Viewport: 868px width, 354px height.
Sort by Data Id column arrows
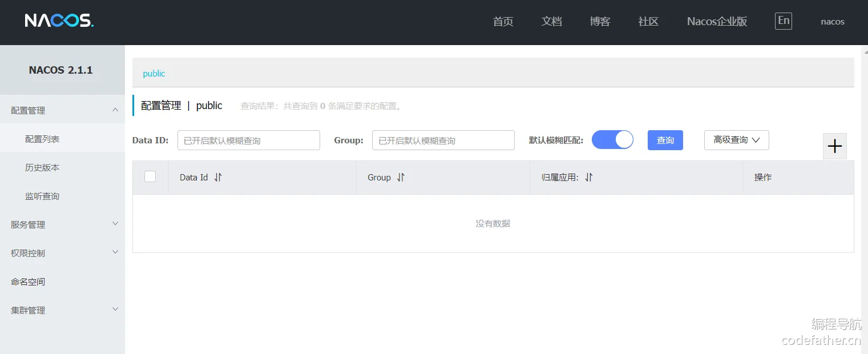pos(218,178)
